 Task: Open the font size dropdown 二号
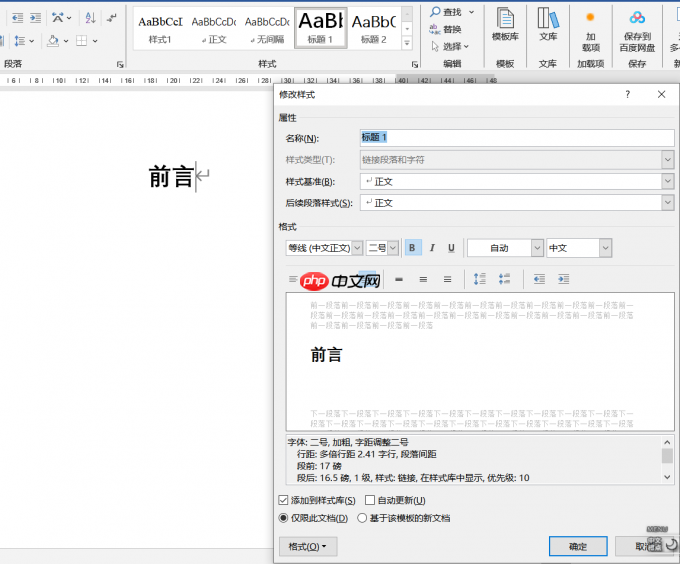(x=393, y=248)
